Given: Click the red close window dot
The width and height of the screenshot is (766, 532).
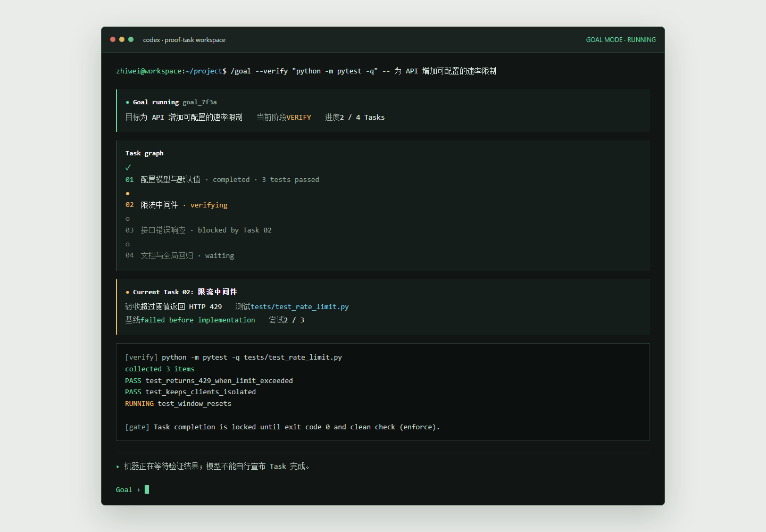Looking at the screenshot, I should 113,39.
